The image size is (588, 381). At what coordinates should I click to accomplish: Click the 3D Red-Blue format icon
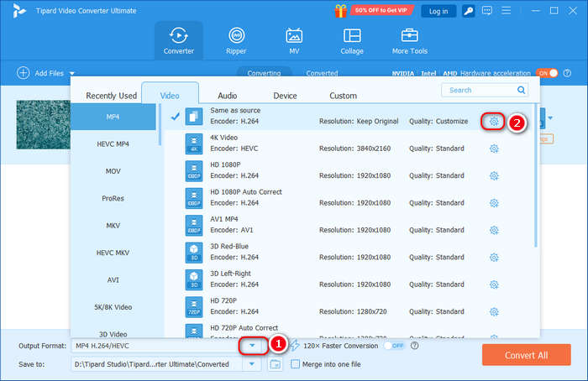tap(194, 252)
